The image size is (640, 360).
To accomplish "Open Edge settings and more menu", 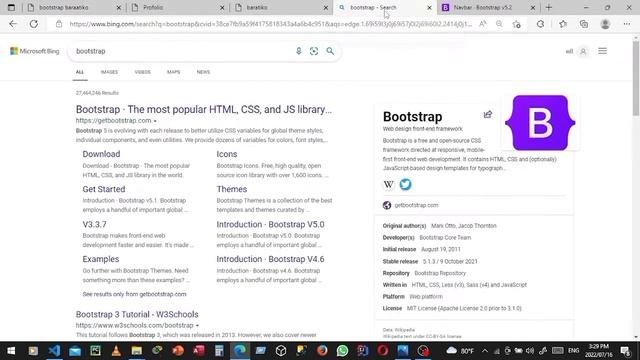I will coord(627,24).
